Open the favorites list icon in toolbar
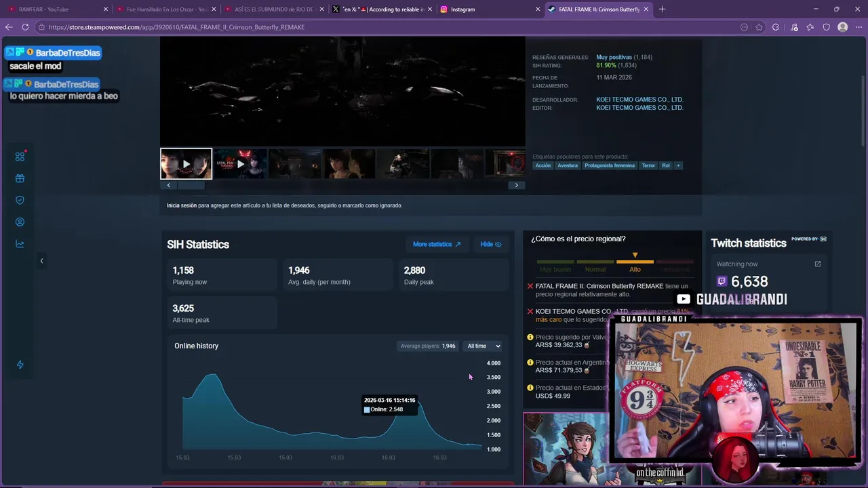The height and width of the screenshot is (488, 868). (x=810, y=27)
